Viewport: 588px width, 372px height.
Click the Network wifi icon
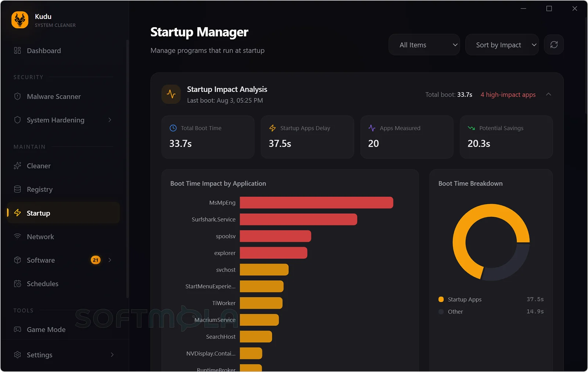17,236
